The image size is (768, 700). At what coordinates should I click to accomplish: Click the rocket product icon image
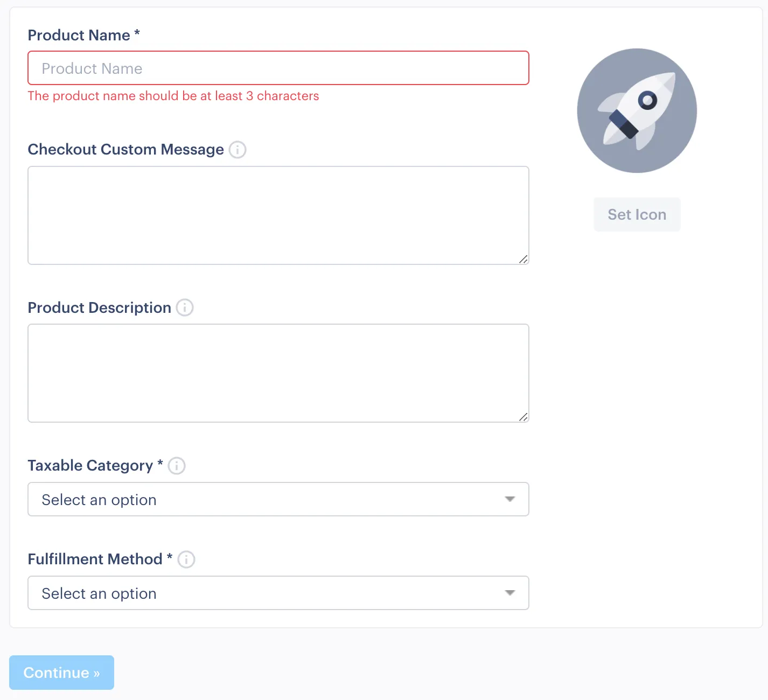click(x=637, y=110)
